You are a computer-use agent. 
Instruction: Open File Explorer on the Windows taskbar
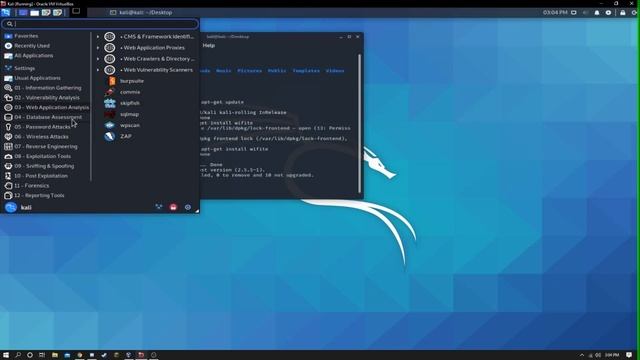click(x=55, y=355)
